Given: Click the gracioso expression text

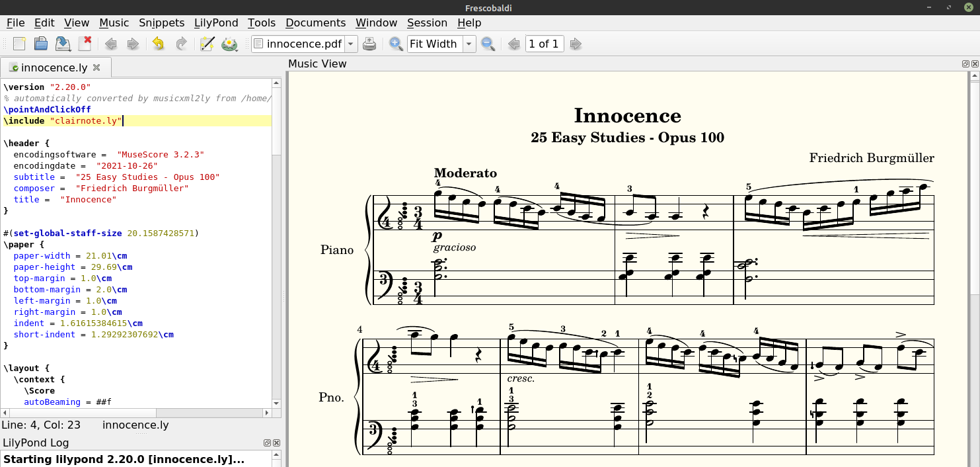Looking at the screenshot, I should (455, 247).
